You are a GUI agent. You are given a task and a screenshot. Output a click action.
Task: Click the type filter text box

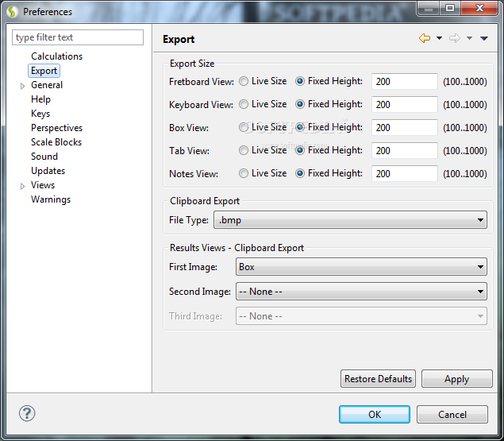pos(78,37)
